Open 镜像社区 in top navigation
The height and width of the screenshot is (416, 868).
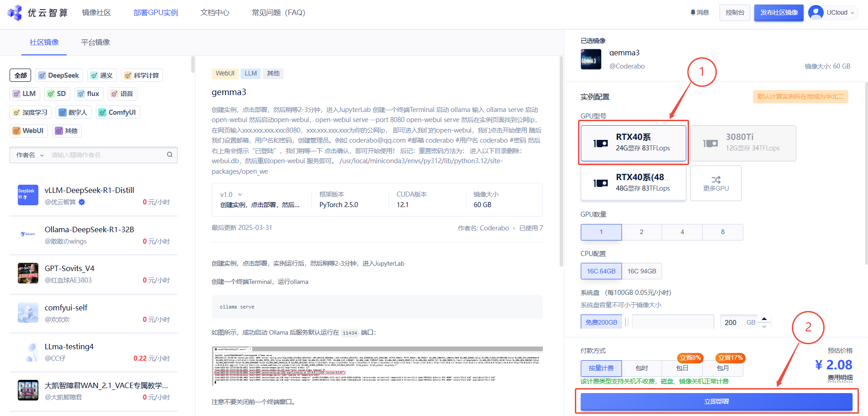96,12
